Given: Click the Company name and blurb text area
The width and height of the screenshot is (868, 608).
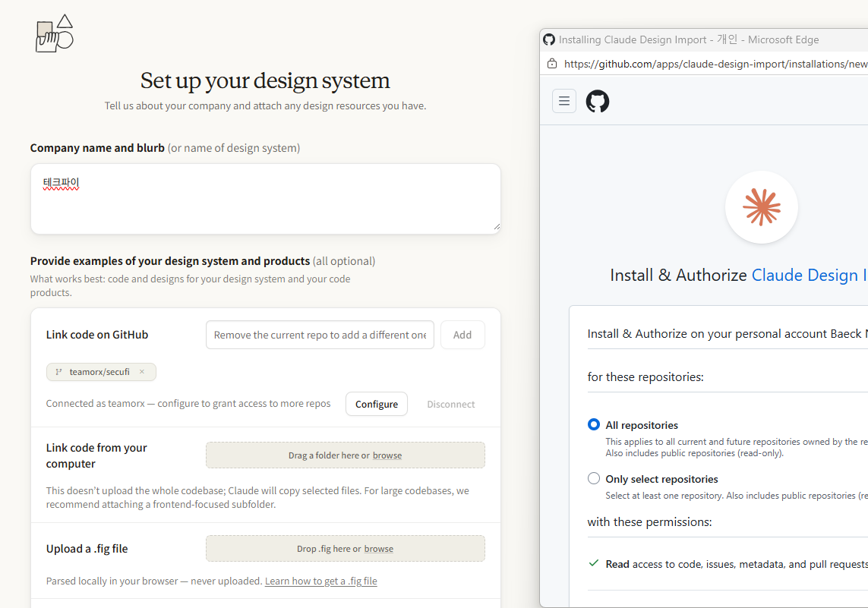Looking at the screenshot, I should click(x=266, y=199).
